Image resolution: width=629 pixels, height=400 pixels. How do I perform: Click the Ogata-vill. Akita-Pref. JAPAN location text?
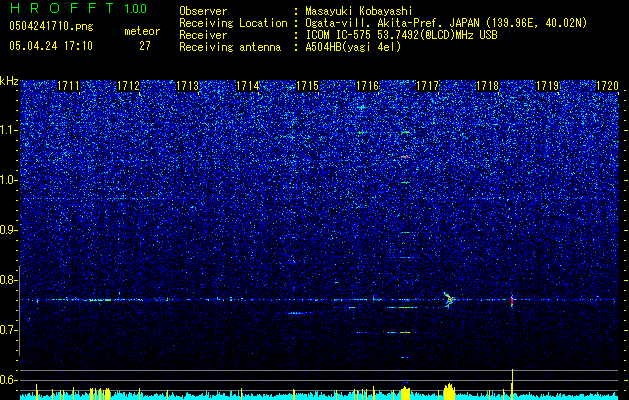pos(446,23)
